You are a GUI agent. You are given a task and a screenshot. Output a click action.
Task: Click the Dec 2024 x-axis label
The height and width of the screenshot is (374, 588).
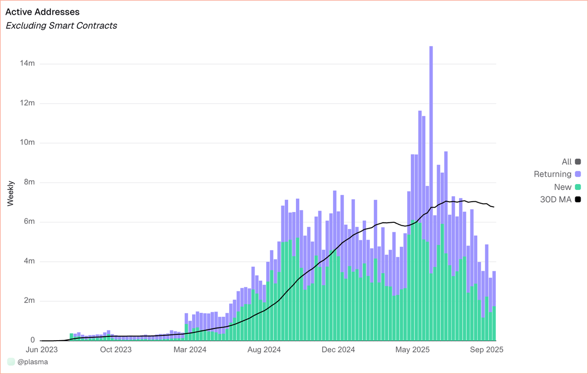339,350
